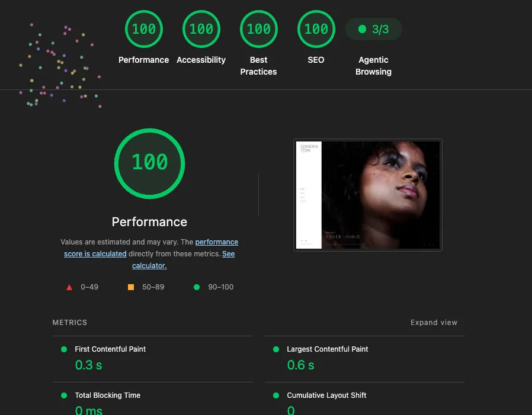Viewport: 532px width, 415px height.
Task: Click the SEO category label
Action: pyautogui.click(x=316, y=60)
